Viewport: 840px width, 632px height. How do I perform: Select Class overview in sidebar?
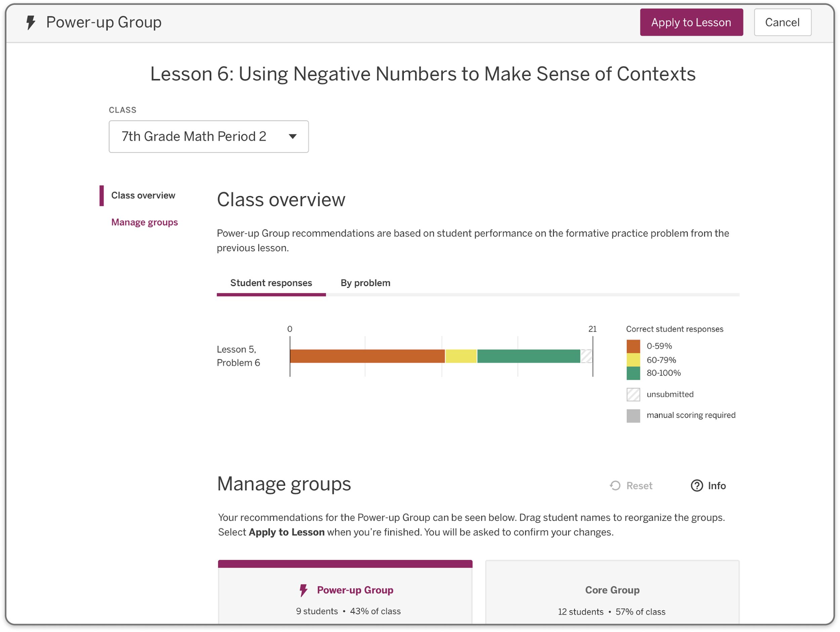pos(143,196)
